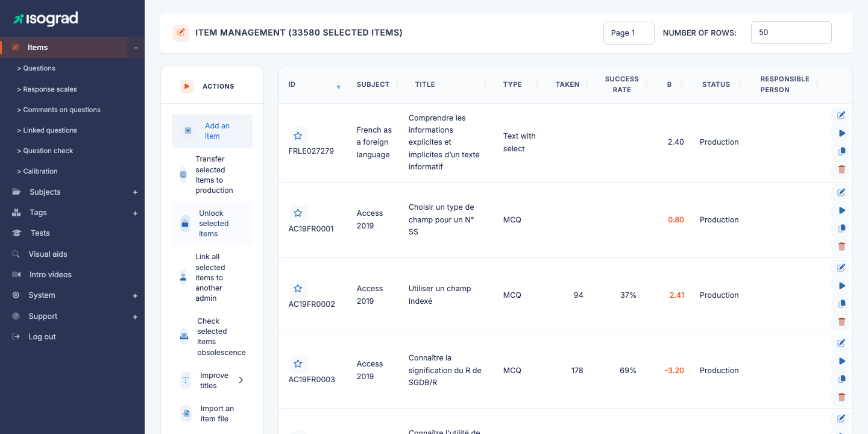This screenshot has width=868, height=434.
Task: Star the AC19FR0002 item
Action: point(298,289)
